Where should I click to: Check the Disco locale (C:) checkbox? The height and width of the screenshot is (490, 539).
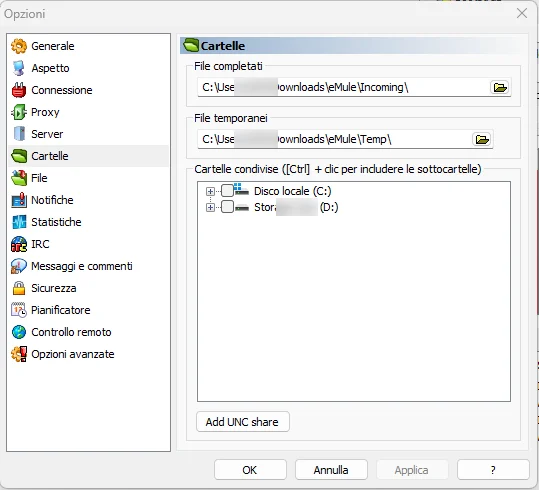pyautogui.click(x=227, y=190)
